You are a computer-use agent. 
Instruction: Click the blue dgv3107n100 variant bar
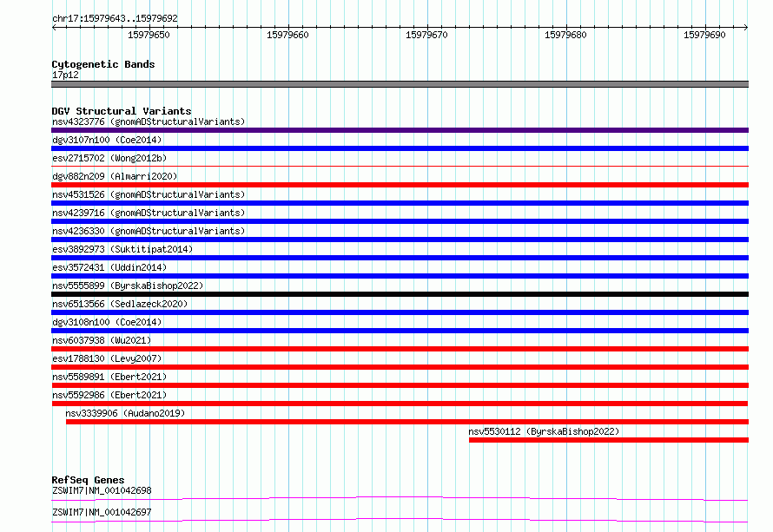400,148
